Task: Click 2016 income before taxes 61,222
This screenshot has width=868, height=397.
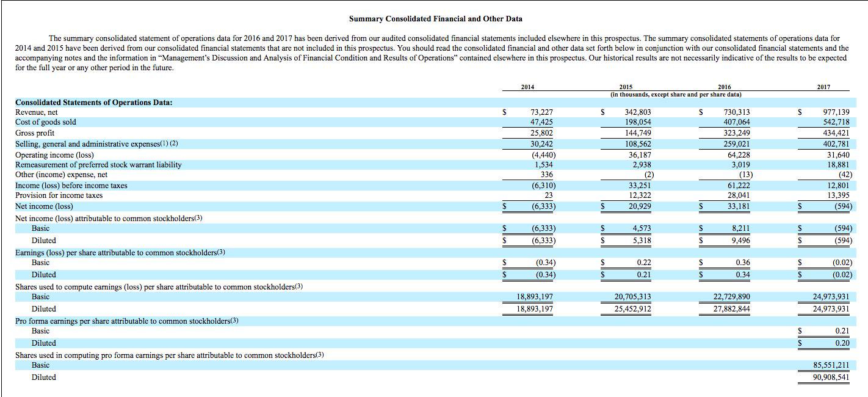Action: (739, 186)
